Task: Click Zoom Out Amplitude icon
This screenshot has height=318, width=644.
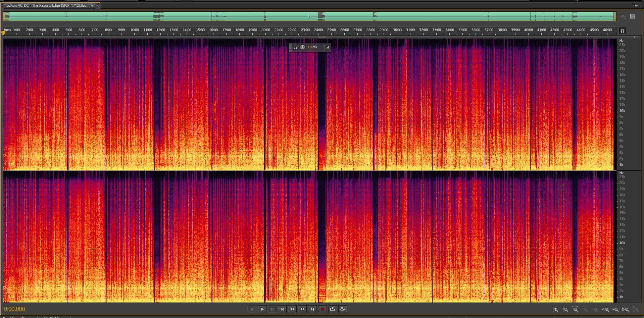Action: pos(565,310)
